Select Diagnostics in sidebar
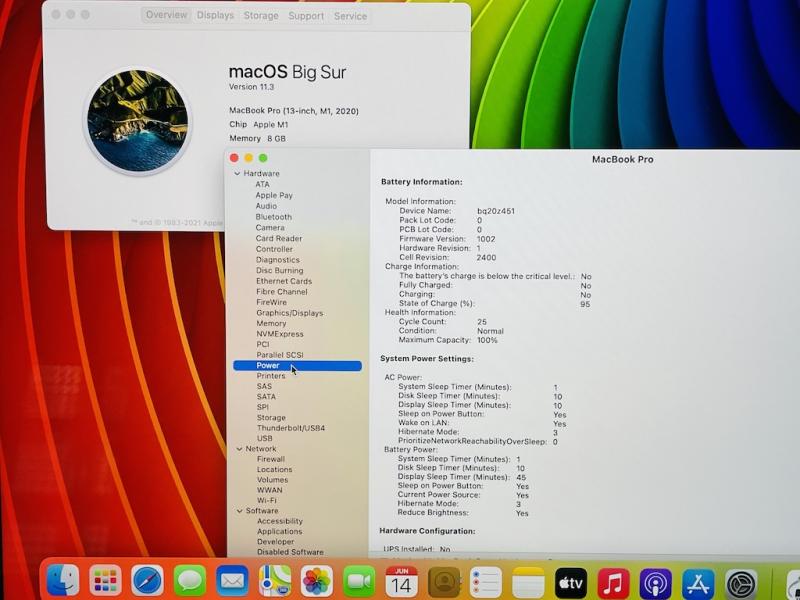Screen dimensions: 800x600 click(x=278, y=260)
